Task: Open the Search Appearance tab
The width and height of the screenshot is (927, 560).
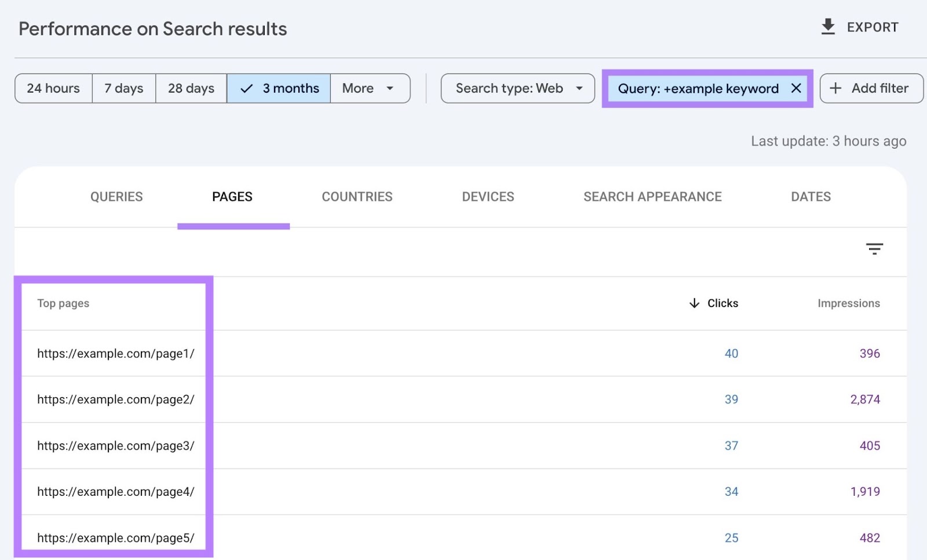Action: point(652,196)
